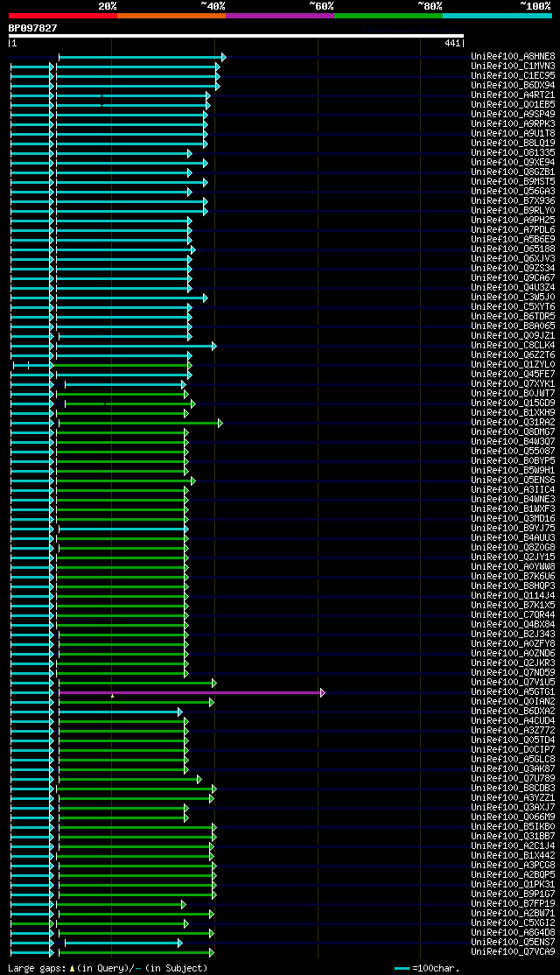Open hit UniRef100_A4RT21
The width and height of the screenshot is (560, 975).
pos(514,95)
